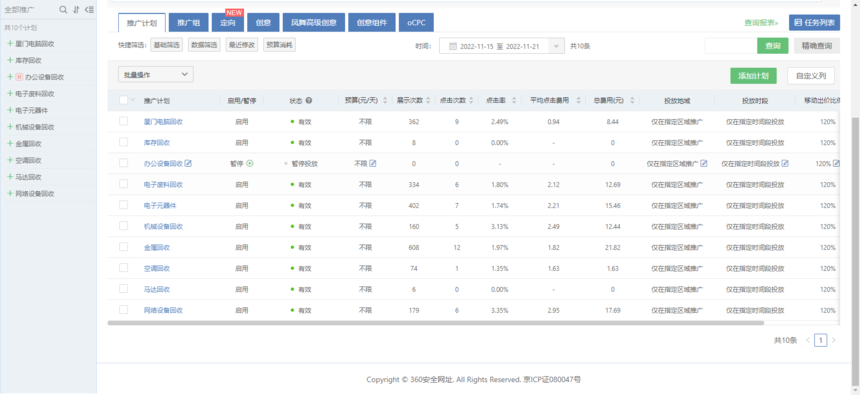860x395 pixels.
Task: Open the 机械设备回收 plan link in table
Action: (x=163, y=226)
